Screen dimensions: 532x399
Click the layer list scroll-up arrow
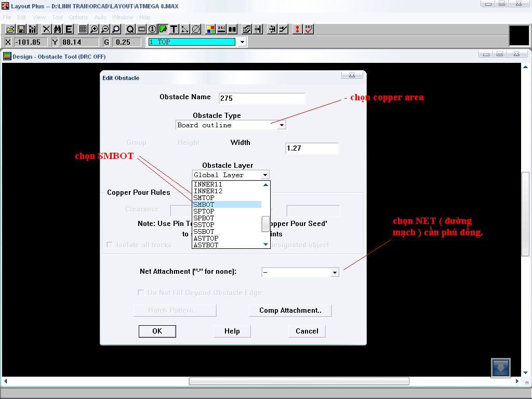[x=265, y=185]
